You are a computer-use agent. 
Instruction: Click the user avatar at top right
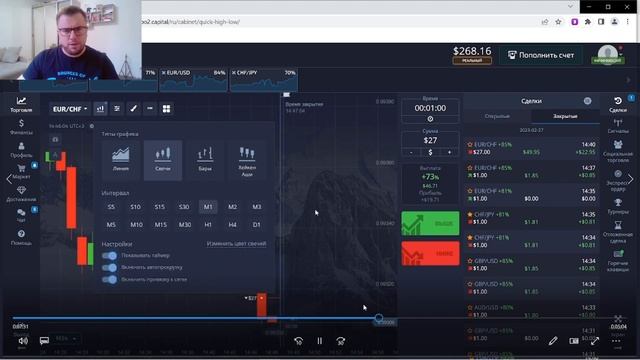pyautogui.click(x=608, y=55)
